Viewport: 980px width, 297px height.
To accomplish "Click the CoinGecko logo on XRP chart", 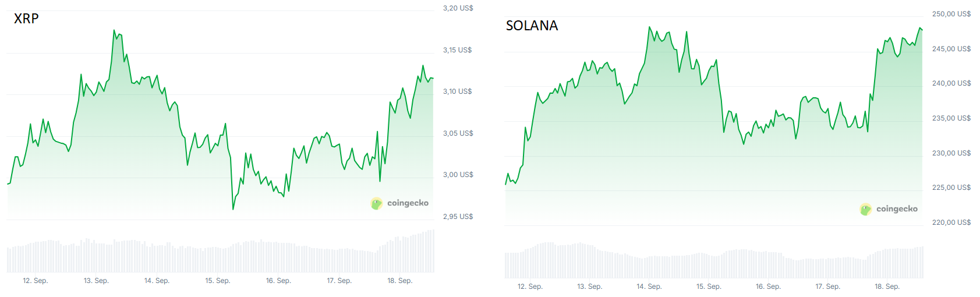I will point(399,203).
